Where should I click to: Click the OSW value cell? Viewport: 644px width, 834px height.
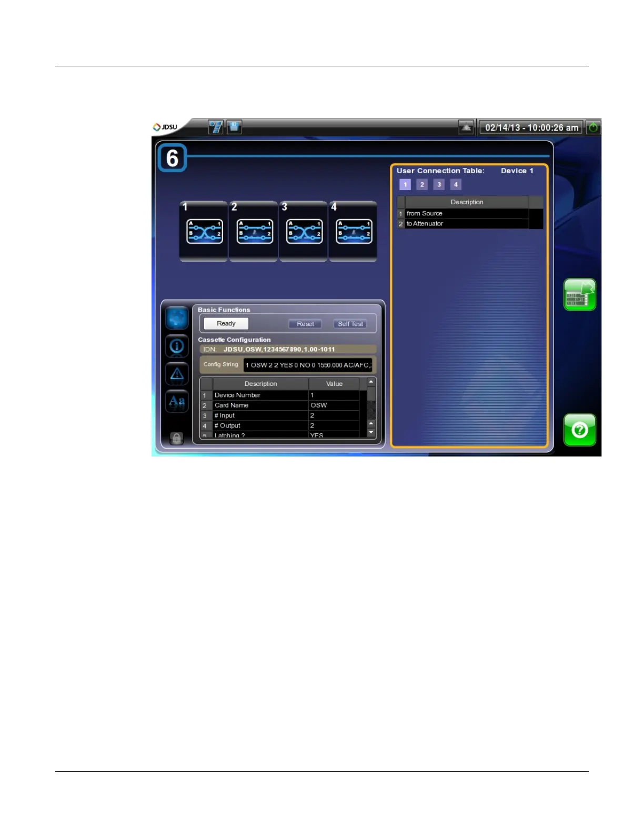click(x=334, y=405)
